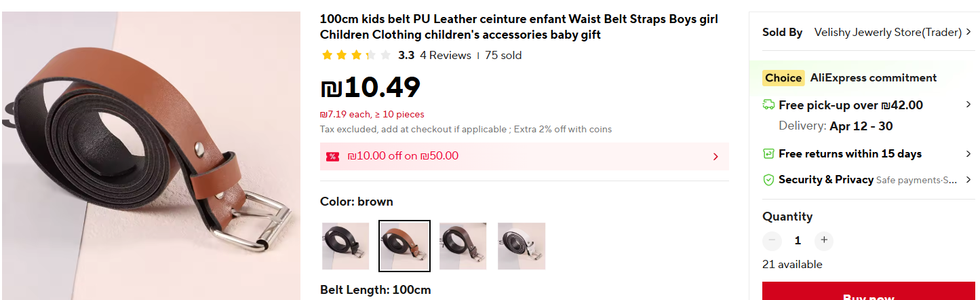Click the yellow Choice badge

pos(783,78)
